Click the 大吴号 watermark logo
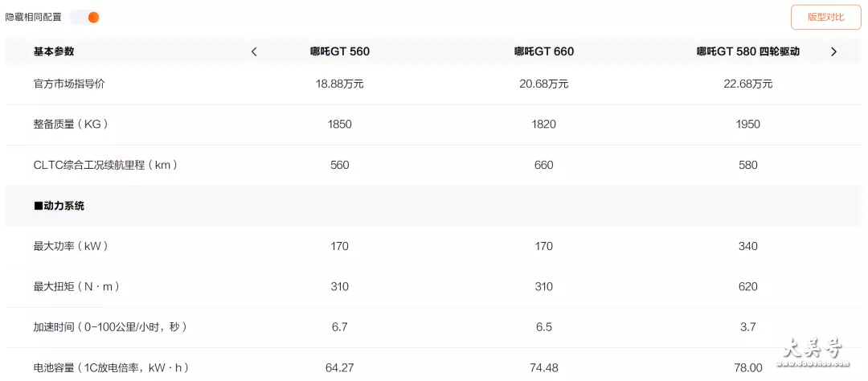Image resolution: width=868 pixels, height=381 pixels. 812,351
